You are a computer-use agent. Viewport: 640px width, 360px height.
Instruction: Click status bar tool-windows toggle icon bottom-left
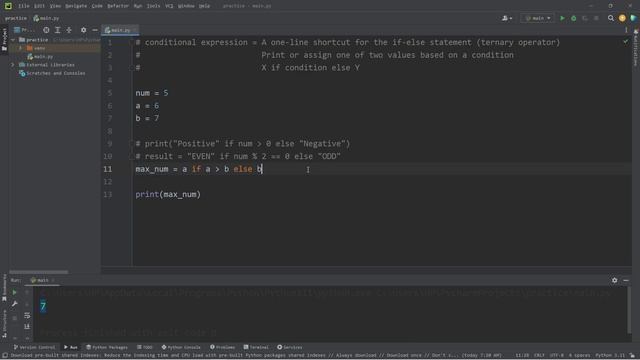4,356
